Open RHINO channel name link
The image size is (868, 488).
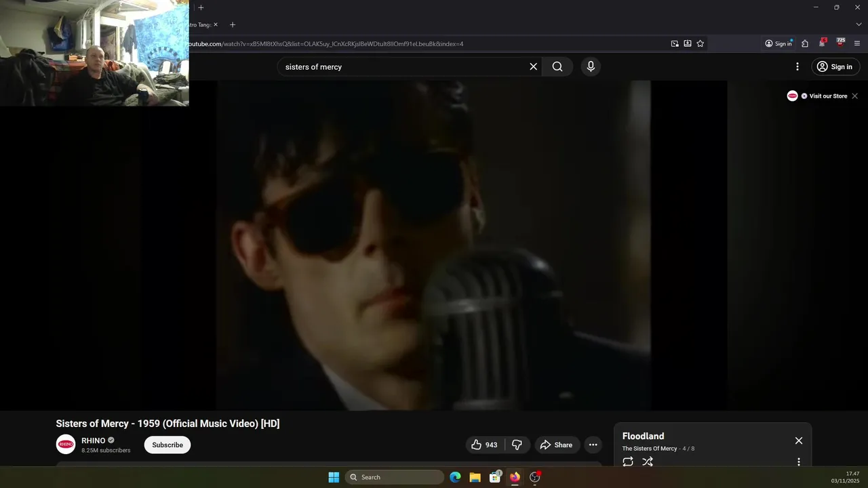94,441
